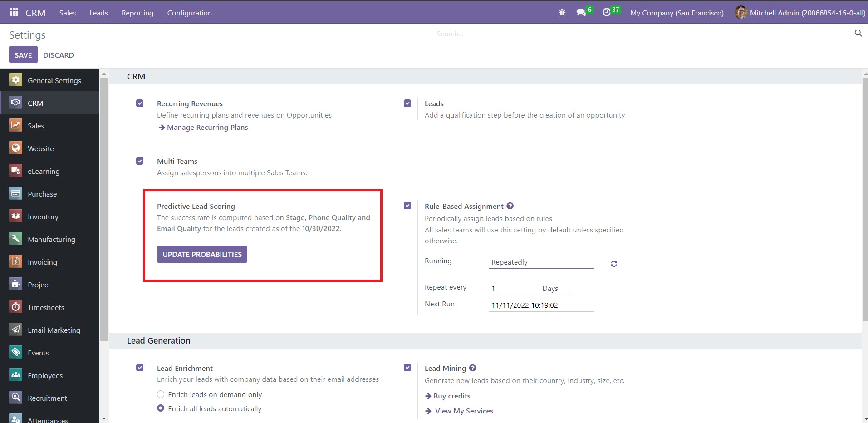
Task: Open the Running dropdown set to Repeatedly
Action: [542, 262]
